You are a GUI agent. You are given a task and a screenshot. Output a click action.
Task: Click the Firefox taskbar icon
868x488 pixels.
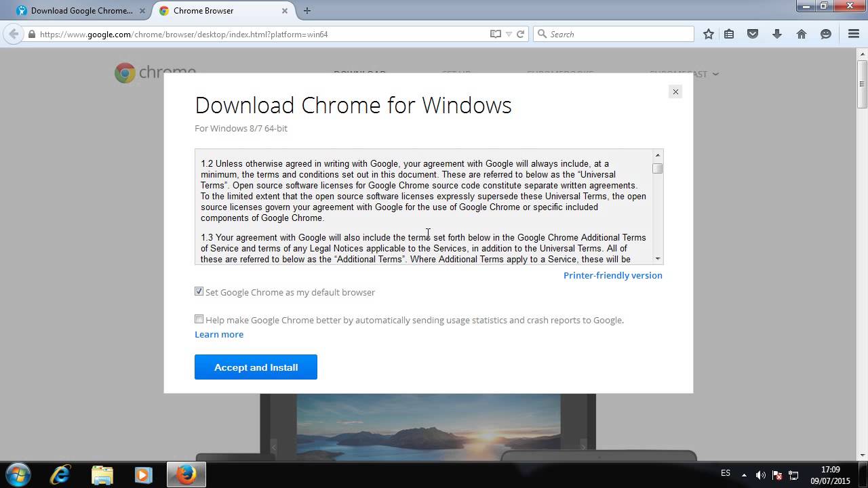pyautogui.click(x=186, y=474)
